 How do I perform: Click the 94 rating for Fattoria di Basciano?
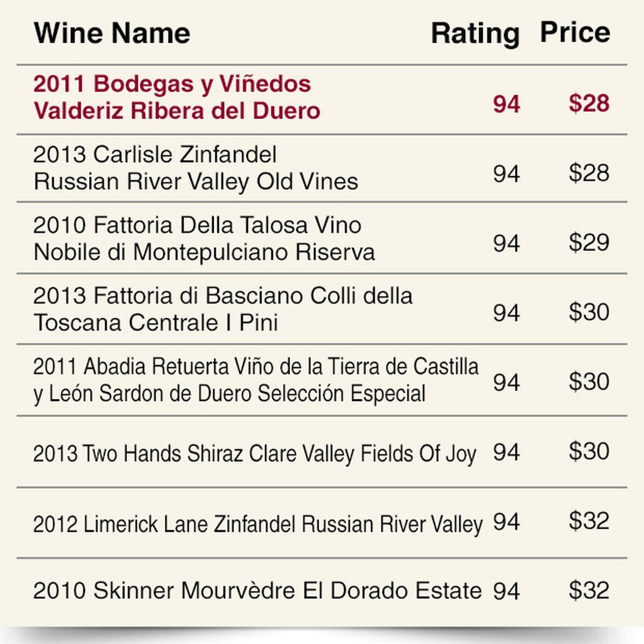point(506,312)
